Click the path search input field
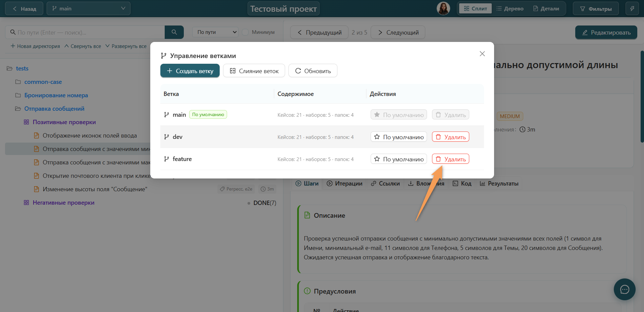Viewport: 644px width, 312px height. [85, 32]
